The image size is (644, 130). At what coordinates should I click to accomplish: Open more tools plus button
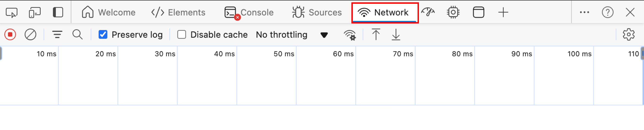click(x=503, y=12)
